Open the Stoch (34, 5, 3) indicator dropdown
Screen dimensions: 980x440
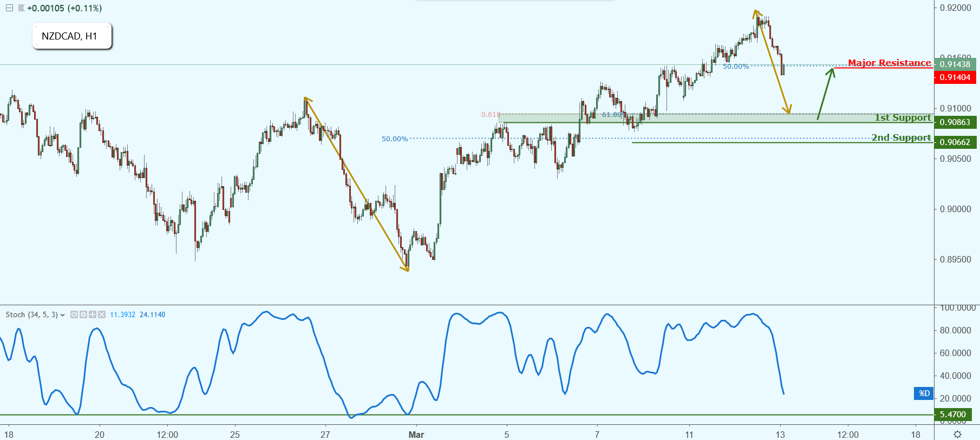pos(63,315)
